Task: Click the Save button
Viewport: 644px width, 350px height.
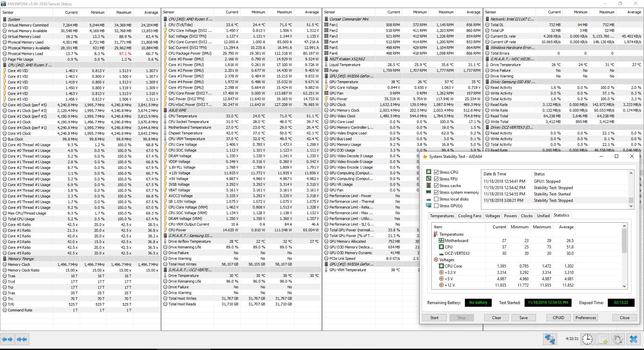Action: 523,317
